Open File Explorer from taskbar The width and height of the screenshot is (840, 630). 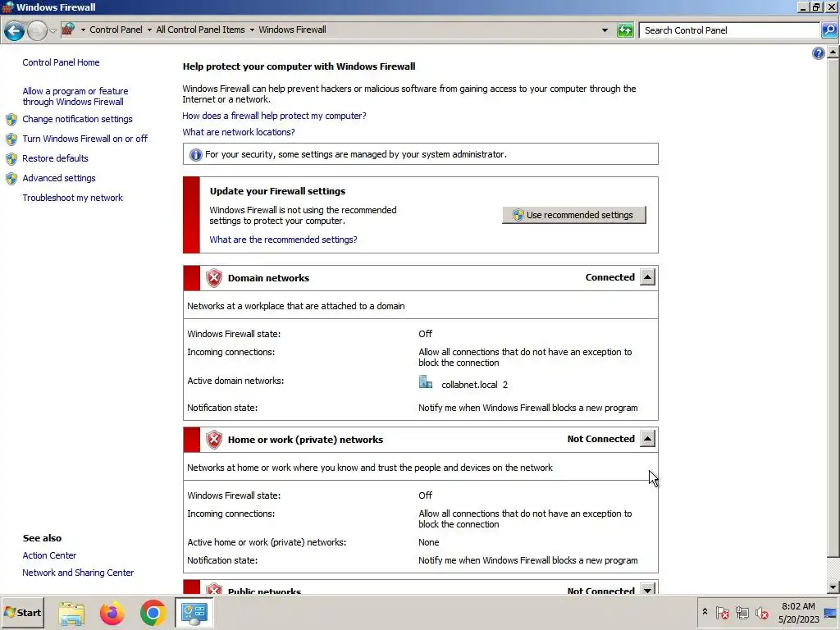click(x=71, y=614)
